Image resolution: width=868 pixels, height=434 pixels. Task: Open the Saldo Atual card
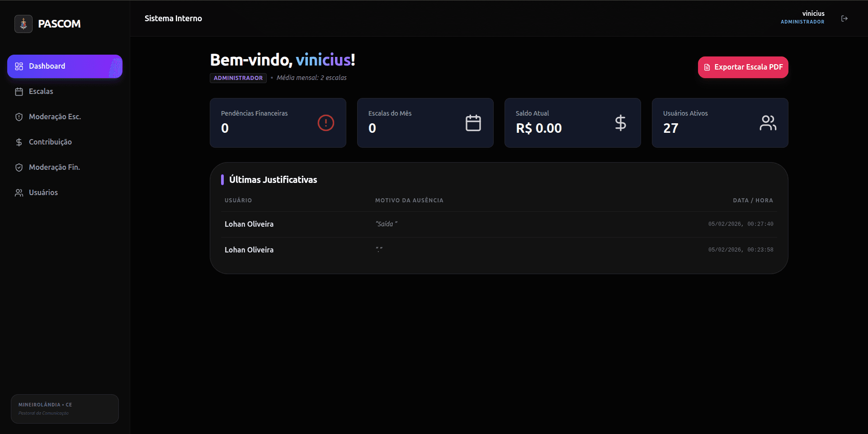pyautogui.click(x=573, y=123)
